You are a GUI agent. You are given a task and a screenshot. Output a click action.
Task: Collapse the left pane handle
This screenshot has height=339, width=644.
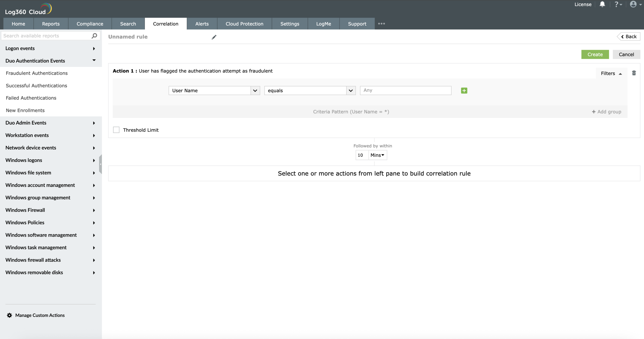(100, 164)
